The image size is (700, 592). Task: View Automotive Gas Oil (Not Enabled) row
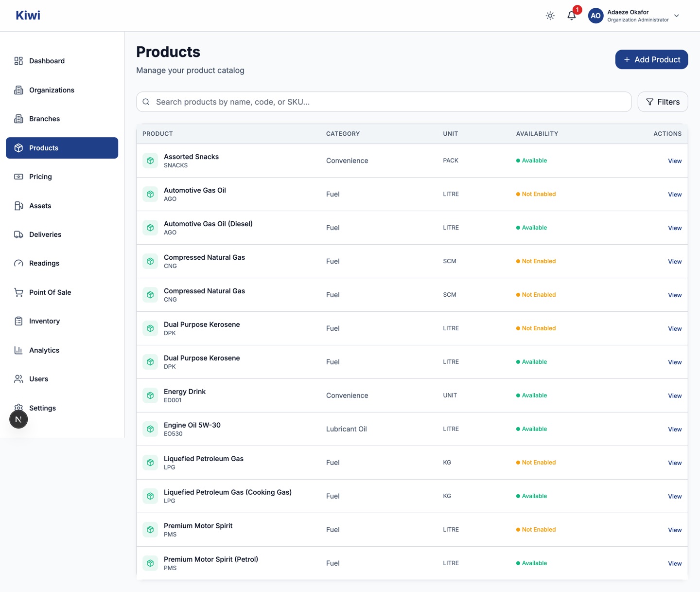point(675,194)
